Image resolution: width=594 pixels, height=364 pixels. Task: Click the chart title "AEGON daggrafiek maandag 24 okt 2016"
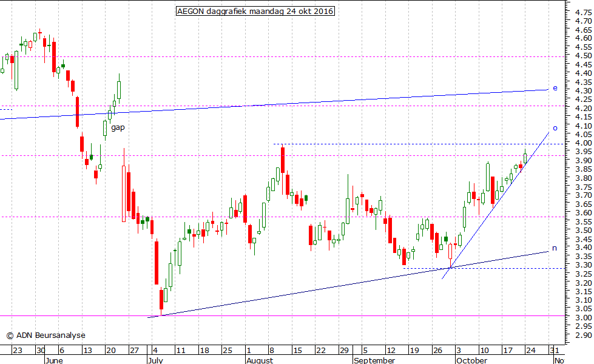(255, 12)
